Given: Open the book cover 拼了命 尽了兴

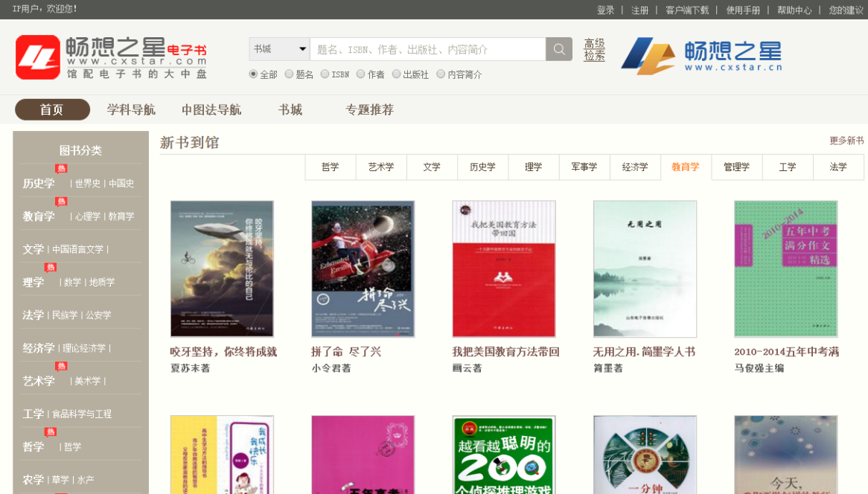Looking at the screenshot, I should tap(363, 269).
